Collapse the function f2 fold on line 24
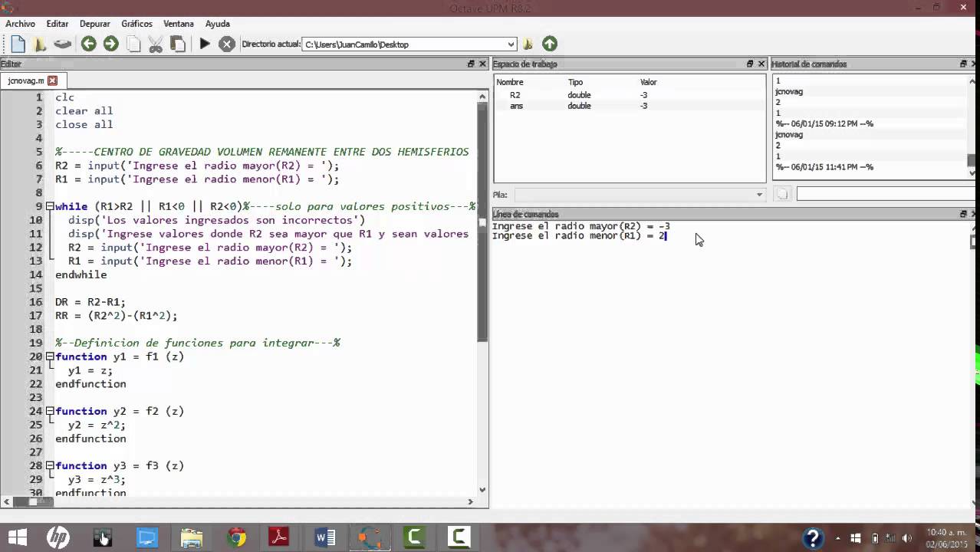The height and width of the screenshot is (552, 980). [50, 412]
